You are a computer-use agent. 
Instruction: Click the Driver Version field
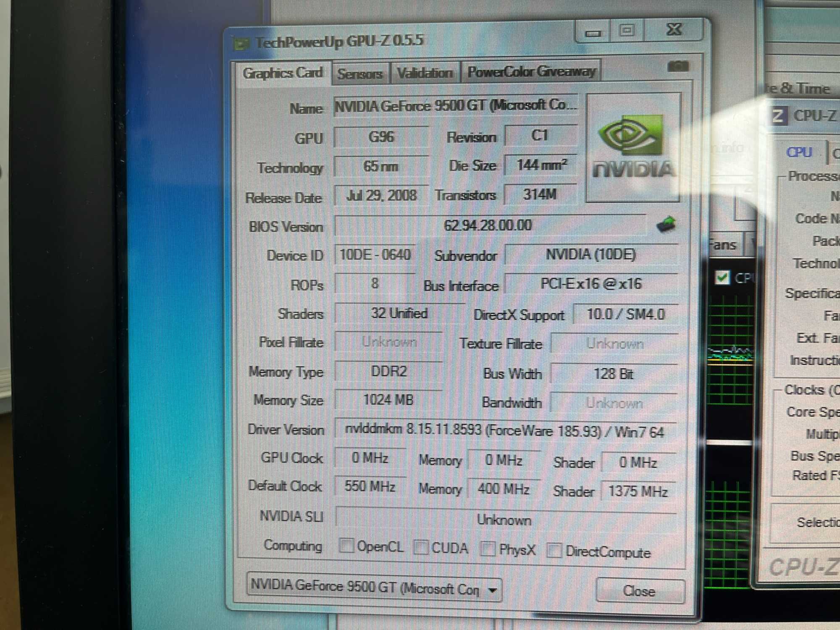[506, 431]
